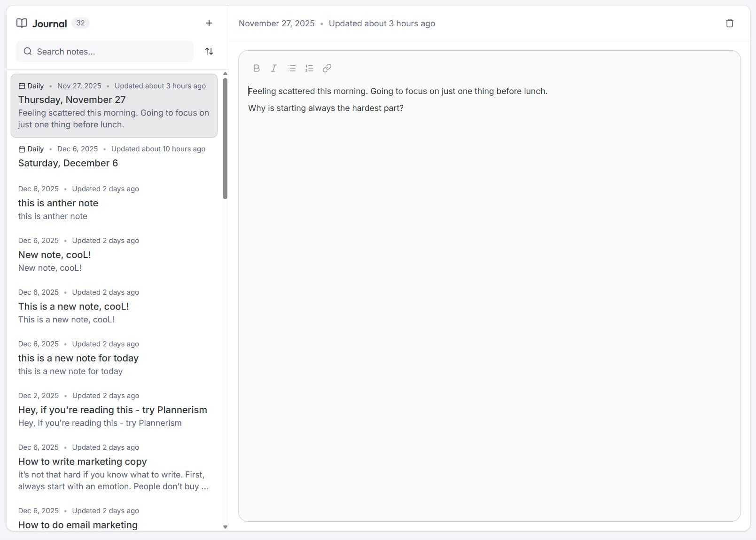Image resolution: width=756 pixels, height=540 pixels.
Task: Select 'this is a new note for today'
Action: (78, 358)
